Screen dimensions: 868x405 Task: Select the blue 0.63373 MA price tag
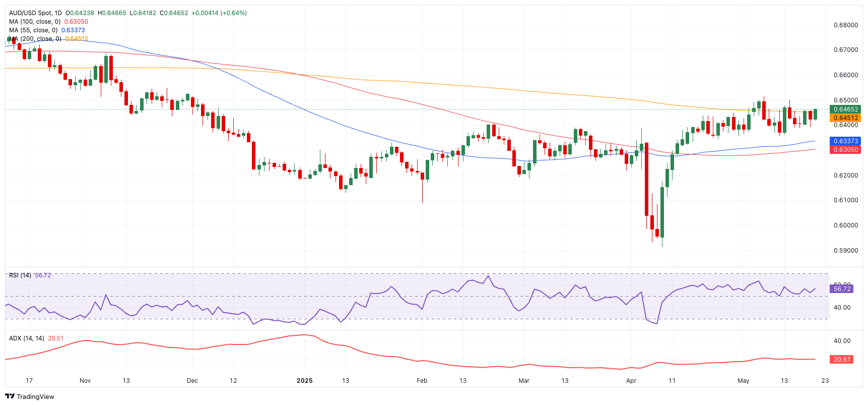pos(845,141)
